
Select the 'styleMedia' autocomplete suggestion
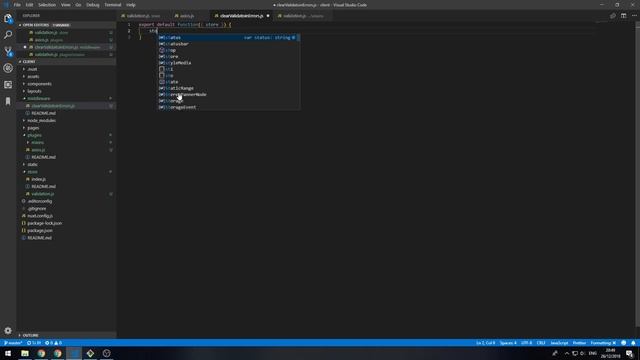(229, 63)
